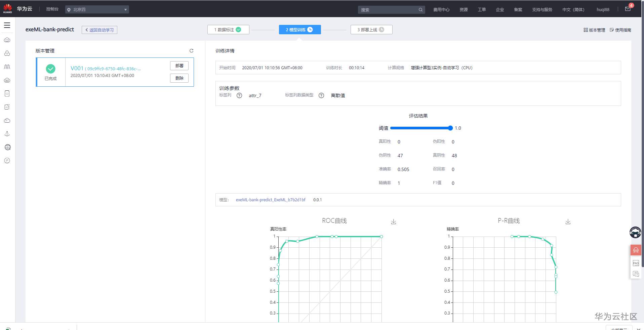Open 费用中心 menu
Viewport: 644px width, 330px height.
pyautogui.click(x=441, y=10)
